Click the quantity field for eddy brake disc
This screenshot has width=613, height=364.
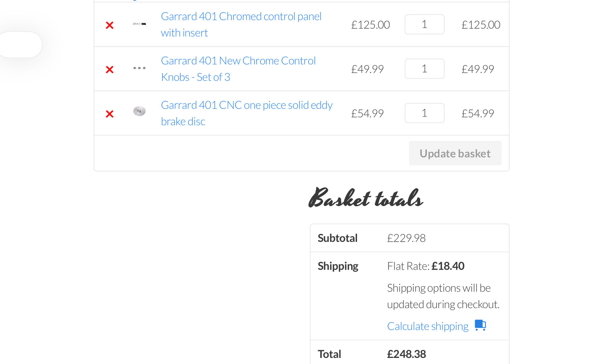pyautogui.click(x=424, y=113)
